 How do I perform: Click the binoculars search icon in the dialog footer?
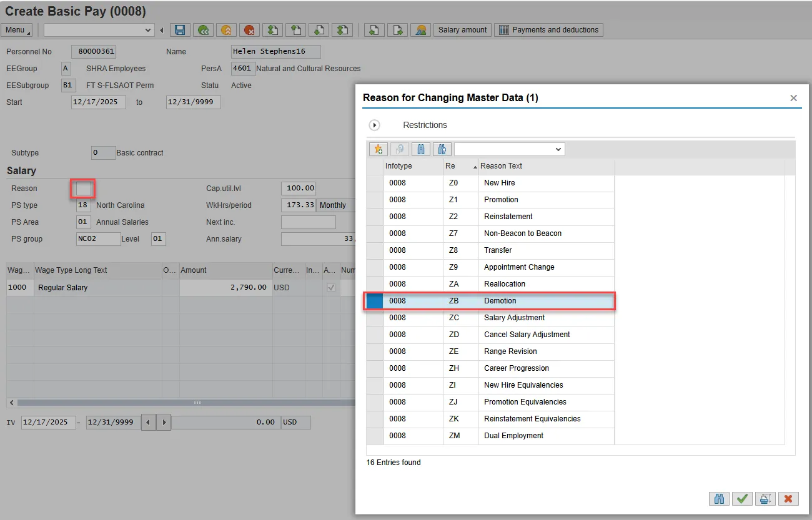point(719,499)
